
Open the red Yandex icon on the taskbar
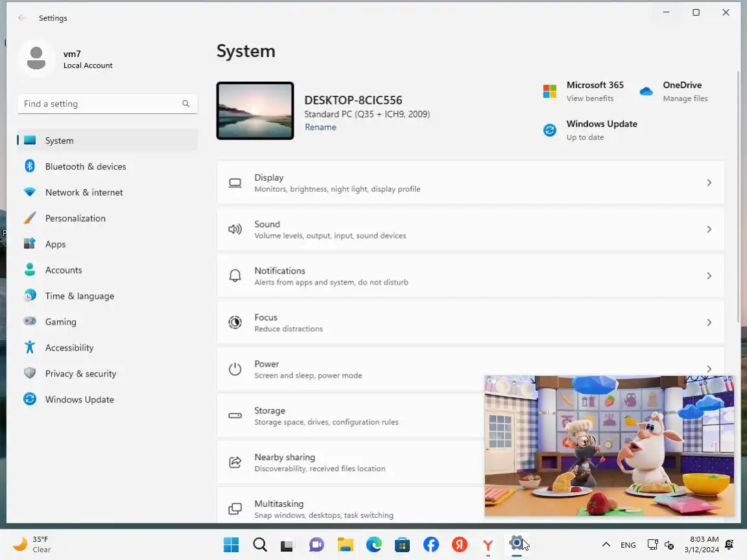(x=460, y=544)
